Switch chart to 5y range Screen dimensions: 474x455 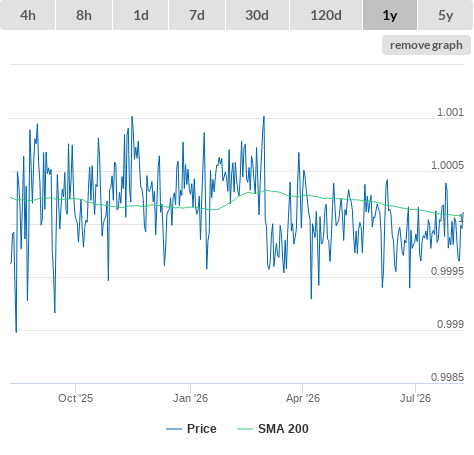[446, 15]
